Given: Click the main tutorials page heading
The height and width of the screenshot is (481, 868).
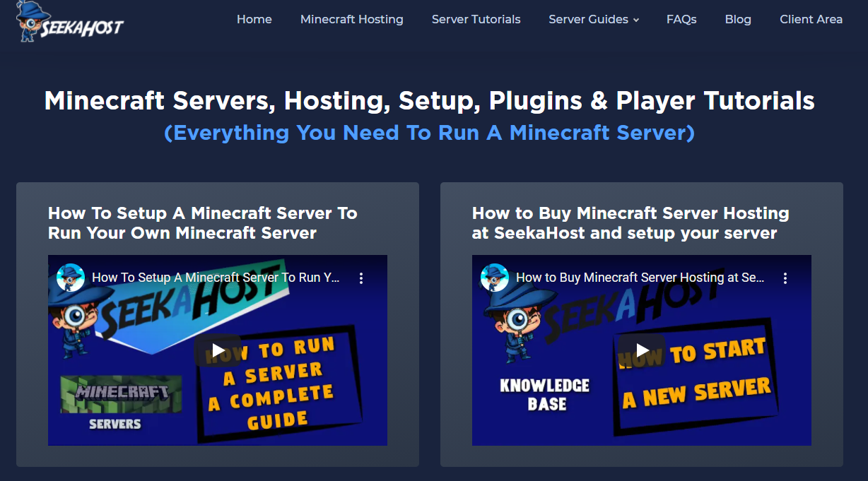Looking at the screenshot, I should tap(428, 100).
